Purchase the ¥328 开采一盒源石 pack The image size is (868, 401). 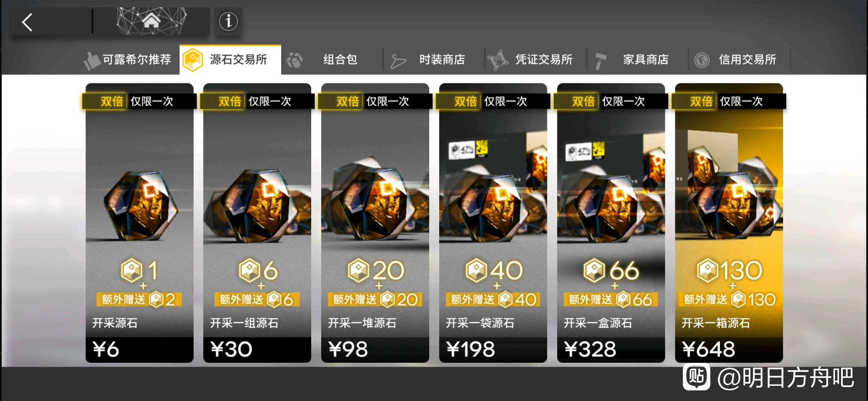pos(611,223)
